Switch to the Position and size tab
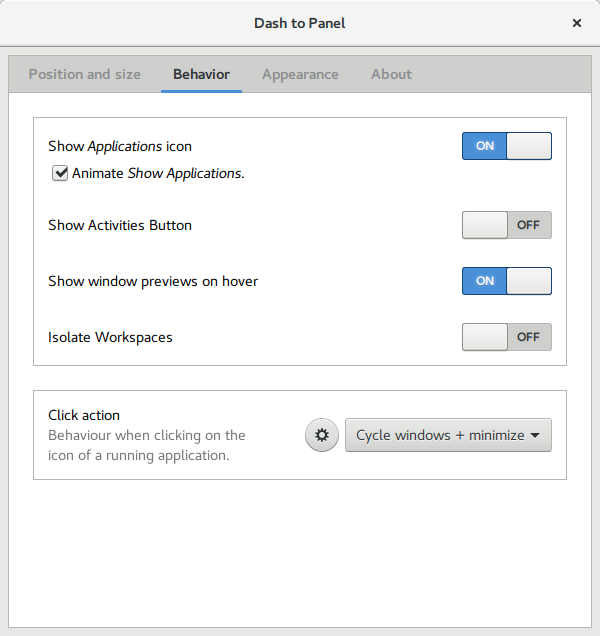The height and width of the screenshot is (636, 600). 85,74
